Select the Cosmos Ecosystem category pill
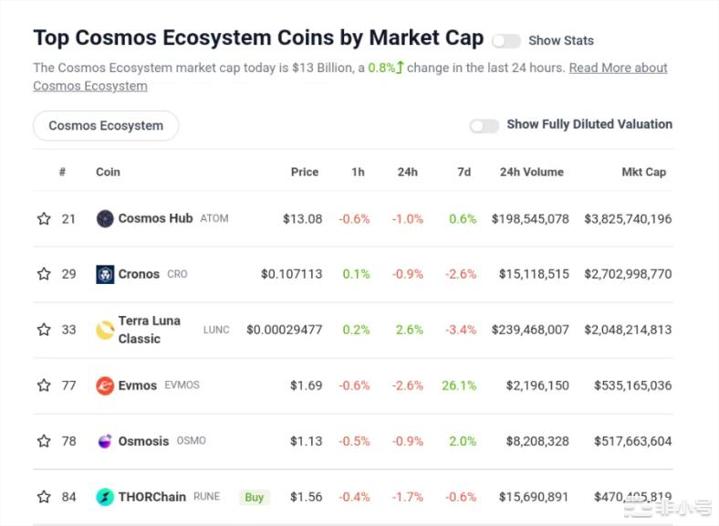The height and width of the screenshot is (526, 719). (x=106, y=126)
